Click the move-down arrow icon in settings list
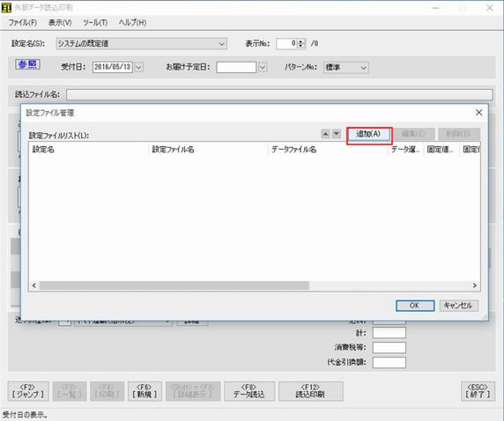 click(337, 133)
